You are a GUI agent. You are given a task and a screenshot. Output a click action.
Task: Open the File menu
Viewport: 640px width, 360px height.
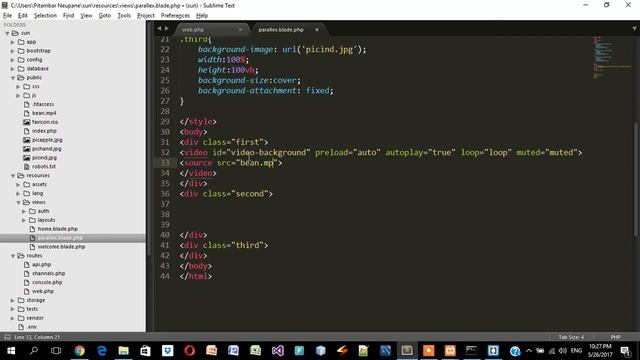coord(7,16)
